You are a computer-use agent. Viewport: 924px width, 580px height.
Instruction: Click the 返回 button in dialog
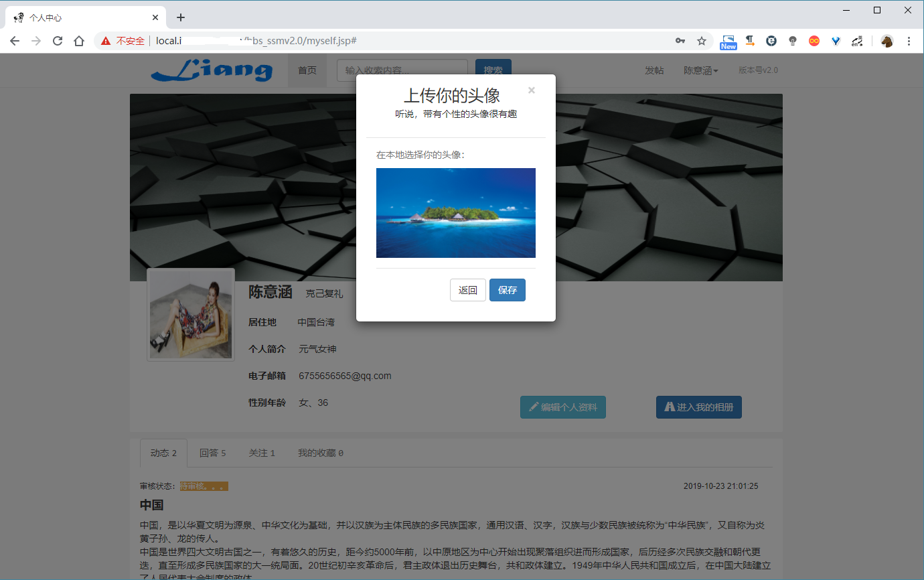pyautogui.click(x=468, y=290)
